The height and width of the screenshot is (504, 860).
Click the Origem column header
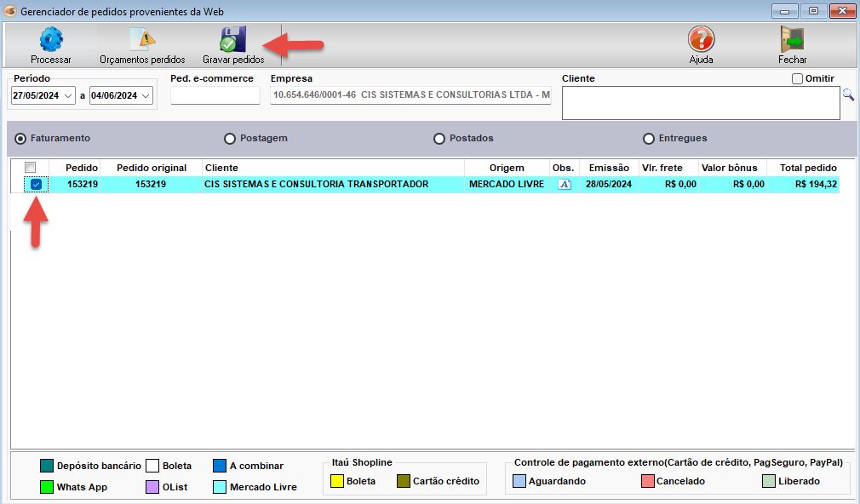pos(506,168)
